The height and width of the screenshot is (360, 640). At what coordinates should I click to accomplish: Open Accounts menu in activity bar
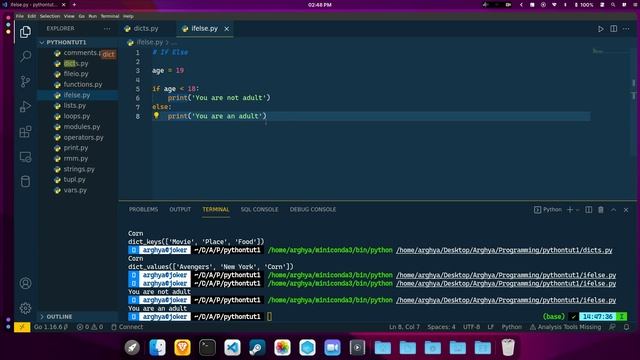[x=25, y=283]
